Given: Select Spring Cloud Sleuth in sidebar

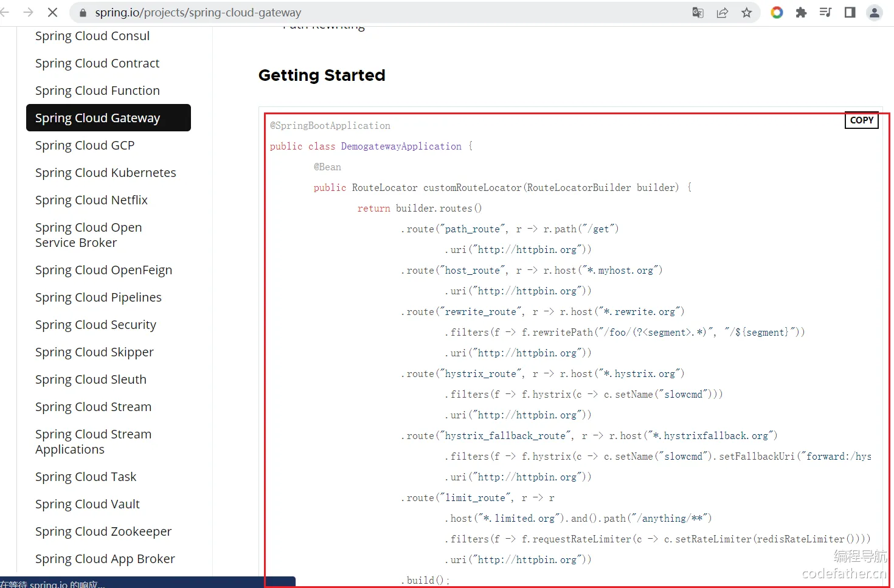Looking at the screenshot, I should point(91,379).
